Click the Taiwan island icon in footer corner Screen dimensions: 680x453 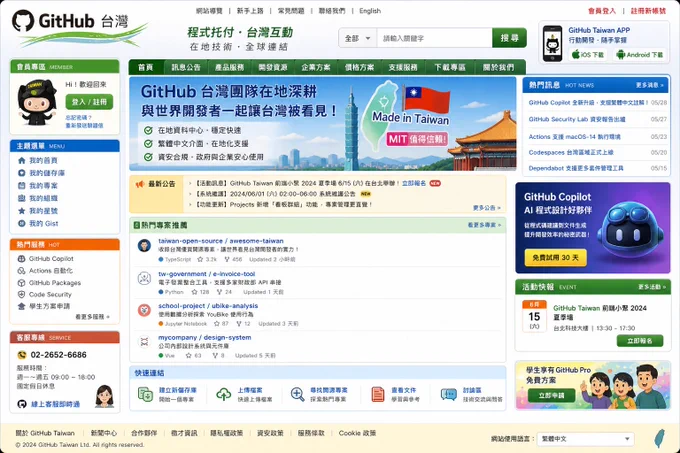(x=659, y=438)
